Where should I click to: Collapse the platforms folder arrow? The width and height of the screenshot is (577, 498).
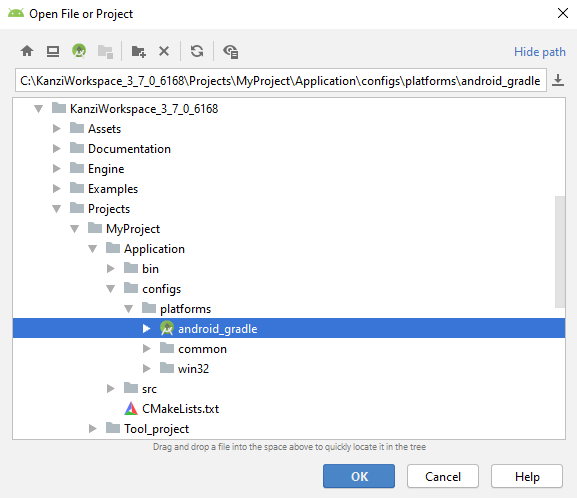click(128, 309)
